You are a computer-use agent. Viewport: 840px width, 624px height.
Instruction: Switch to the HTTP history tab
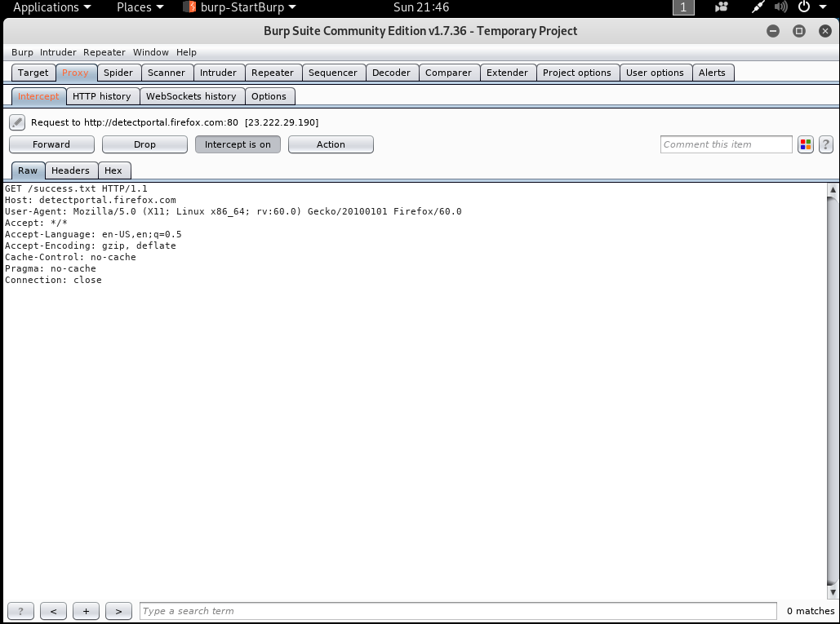pyautogui.click(x=102, y=95)
